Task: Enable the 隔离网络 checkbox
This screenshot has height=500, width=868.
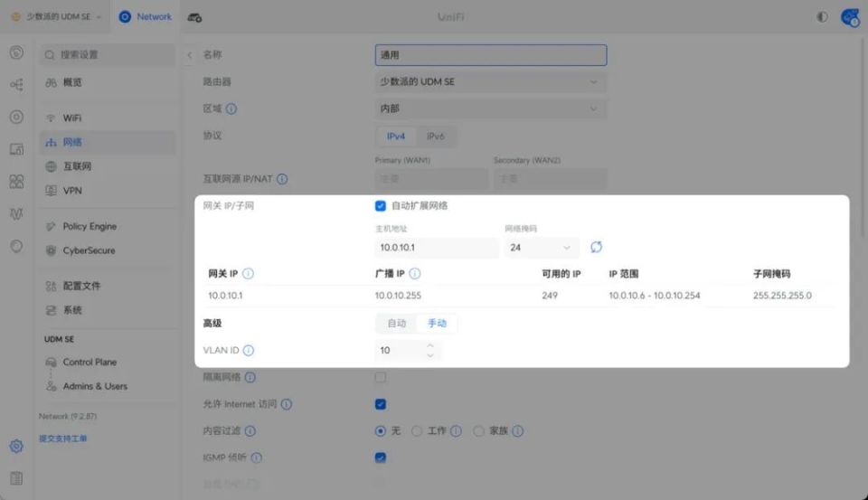Action: point(381,377)
